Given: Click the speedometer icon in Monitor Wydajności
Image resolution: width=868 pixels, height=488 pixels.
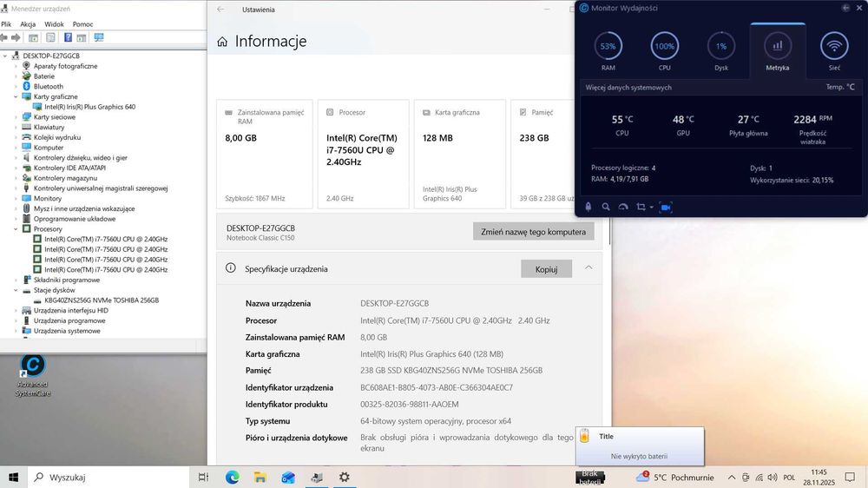Looking at the screenshot, I should pyautogui.click(x=622, y=207).
